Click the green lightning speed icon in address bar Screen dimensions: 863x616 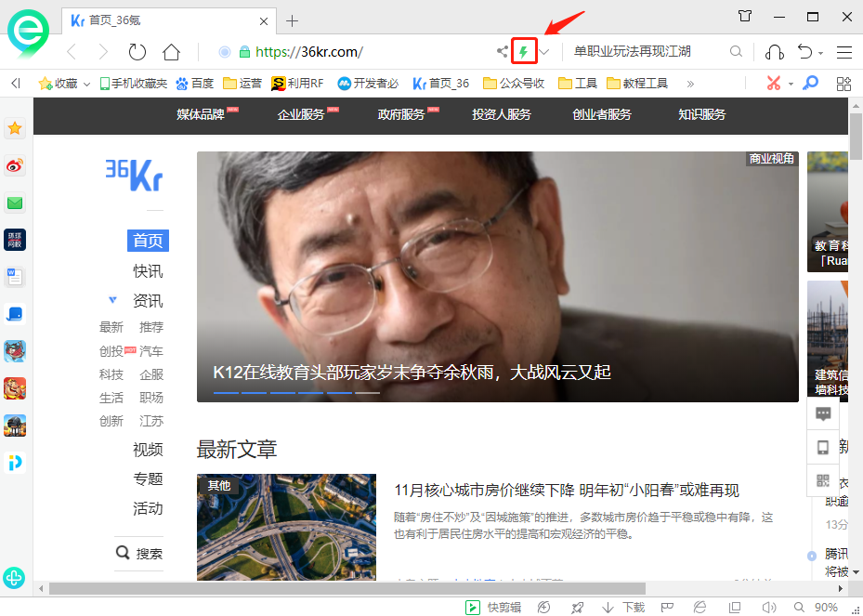525,52
